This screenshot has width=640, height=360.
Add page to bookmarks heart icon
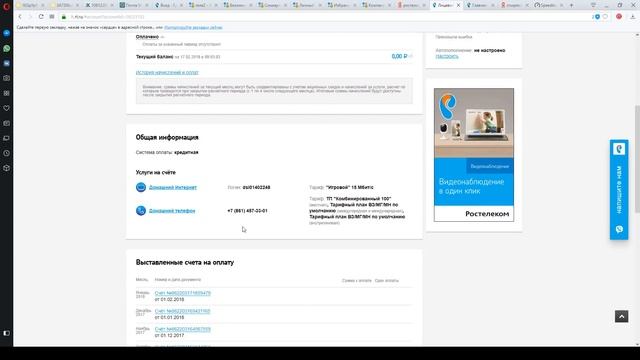pos(605,17)
